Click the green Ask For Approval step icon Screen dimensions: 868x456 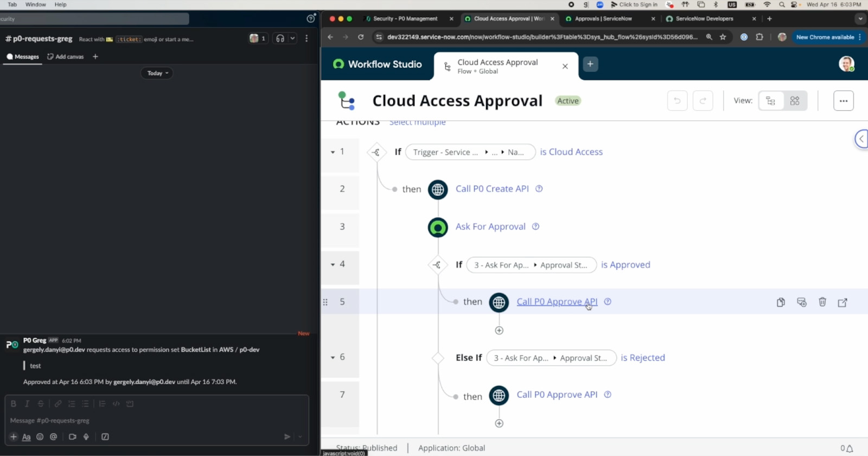[438, 227]
